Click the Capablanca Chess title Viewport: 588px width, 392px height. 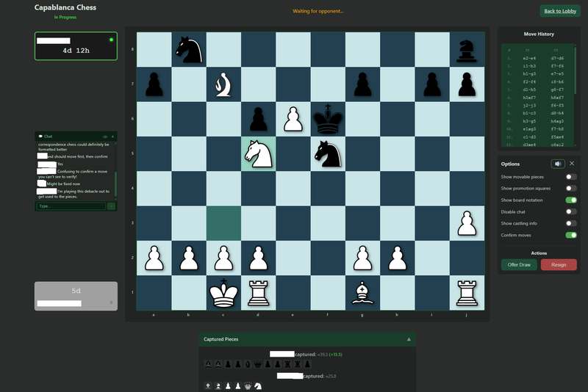point(65,7)
